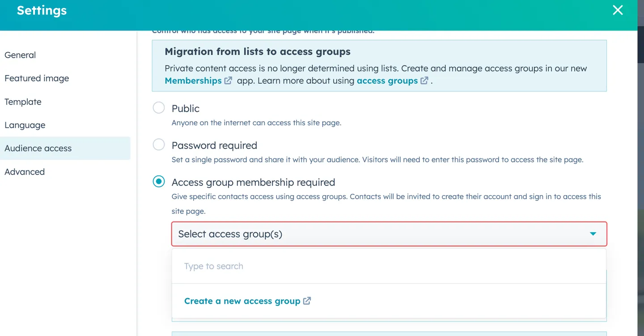This screenshot has height=336, width=644.
Task: Open the Advanced settings section
Action: tap(25, 172)
